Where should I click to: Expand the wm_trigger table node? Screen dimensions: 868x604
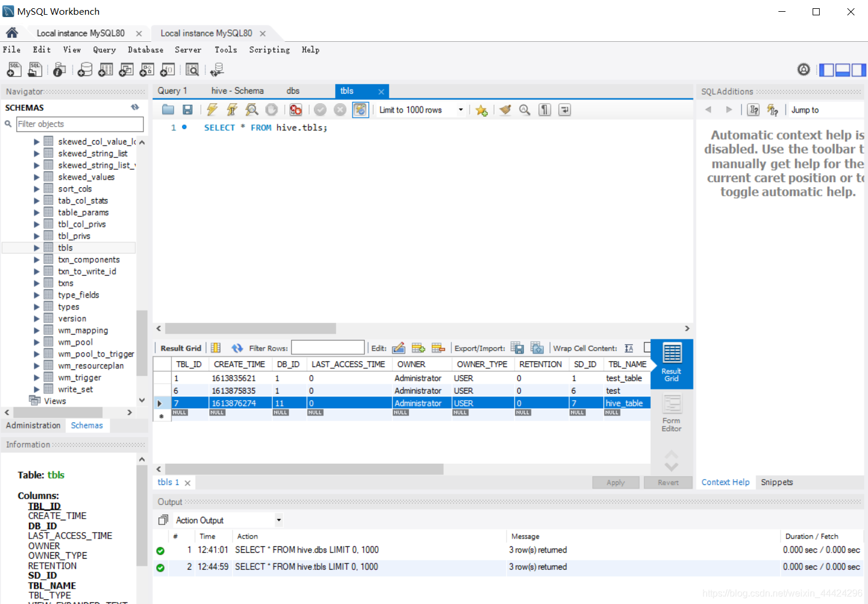[x=37, y=378]
